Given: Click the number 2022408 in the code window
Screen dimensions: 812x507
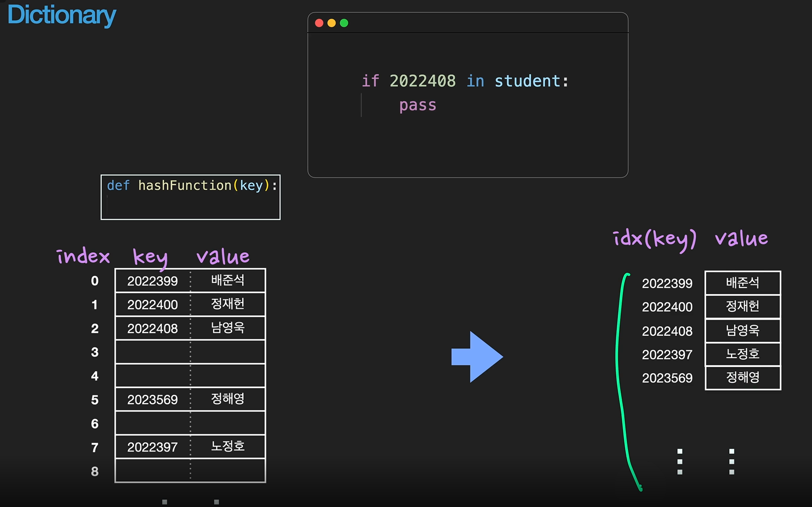Looking at the screenshot, I should pyautogui.click(x=422, y=81).
